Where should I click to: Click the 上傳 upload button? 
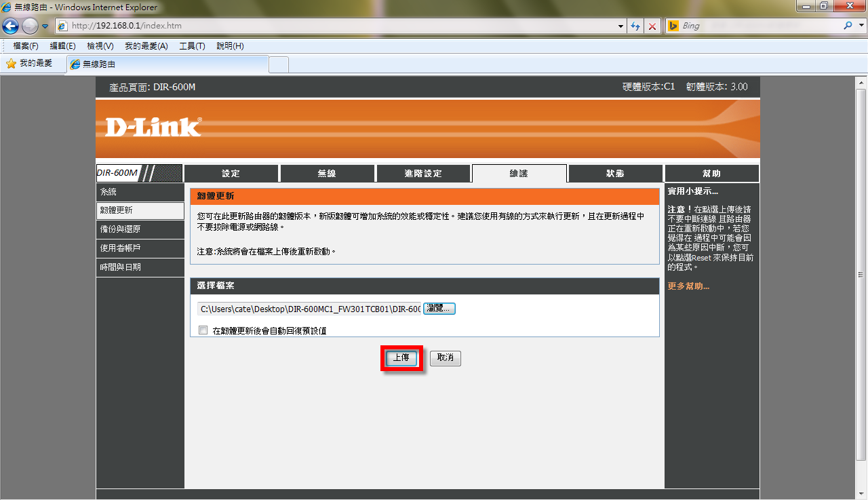coord(401,358)
